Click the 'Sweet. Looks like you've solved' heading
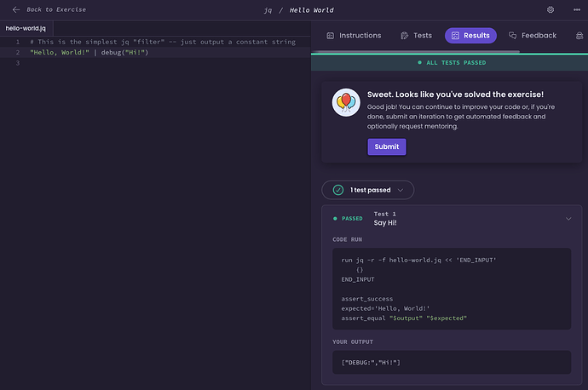Viewport: 588px width, 390px height. (455, 95)
